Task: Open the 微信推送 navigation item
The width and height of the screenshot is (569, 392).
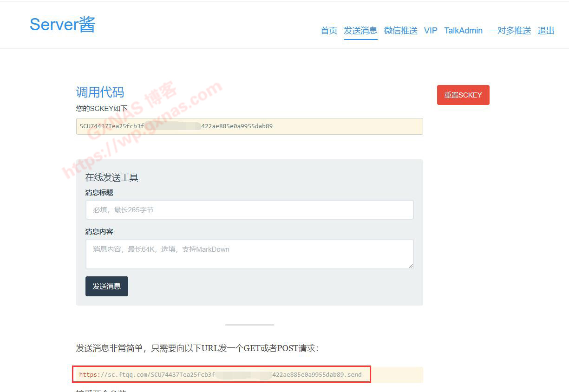Action: click(400, 31)
